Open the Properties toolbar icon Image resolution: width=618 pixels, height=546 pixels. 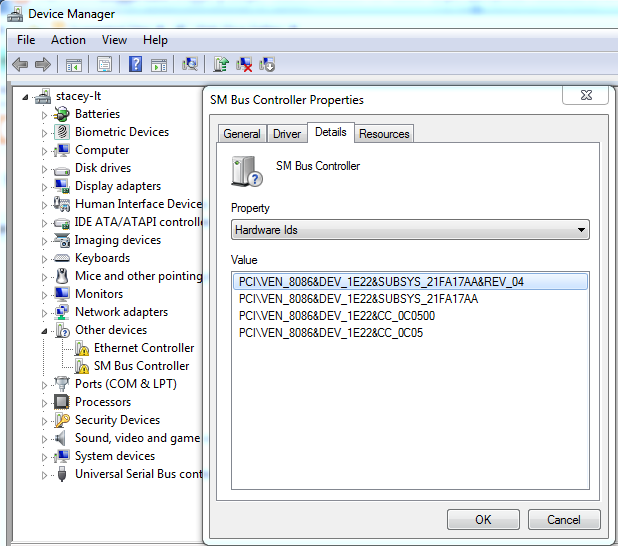(104, 64)
